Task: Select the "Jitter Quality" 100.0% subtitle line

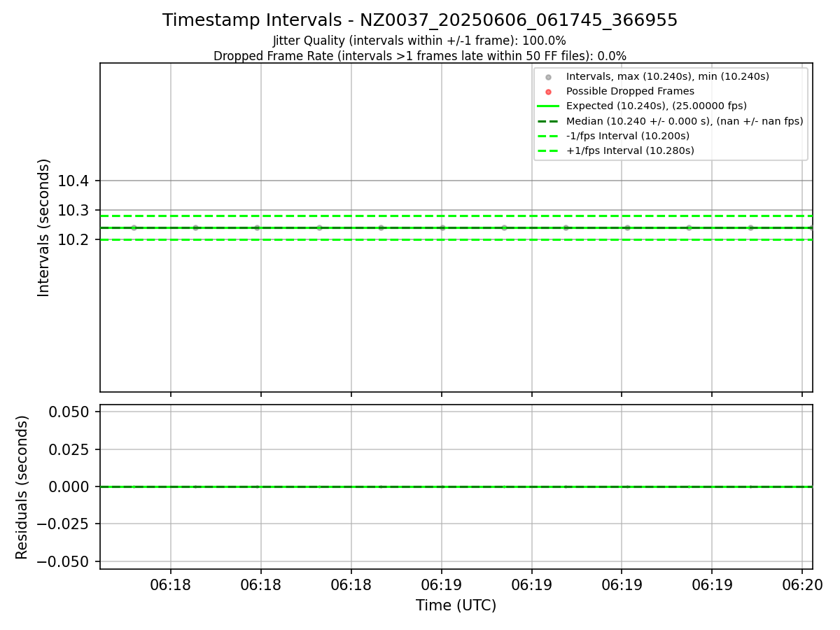Action: click(x=420, y=41)
